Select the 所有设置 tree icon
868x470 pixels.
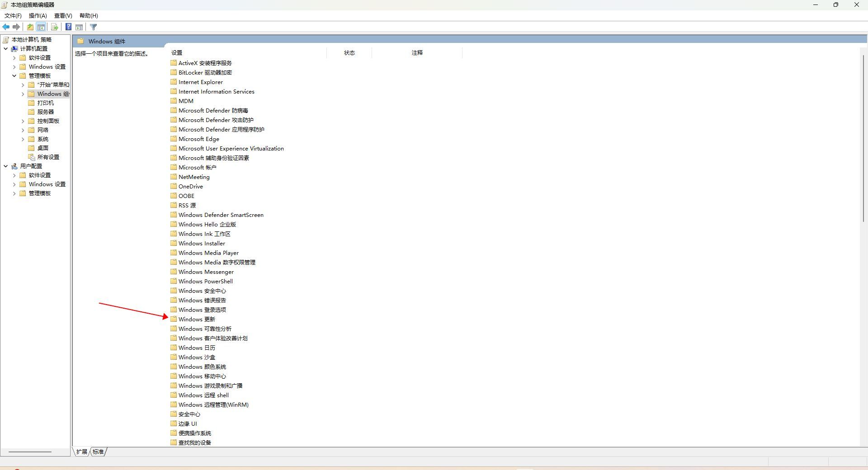pyautogui.click(x=32, y=157)
